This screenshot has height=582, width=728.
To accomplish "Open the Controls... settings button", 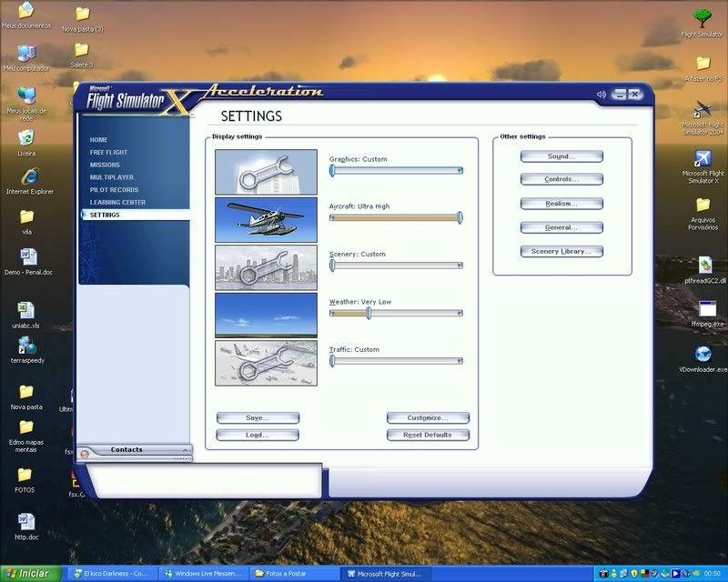I will pyautogui.click(x=561, y=179).
